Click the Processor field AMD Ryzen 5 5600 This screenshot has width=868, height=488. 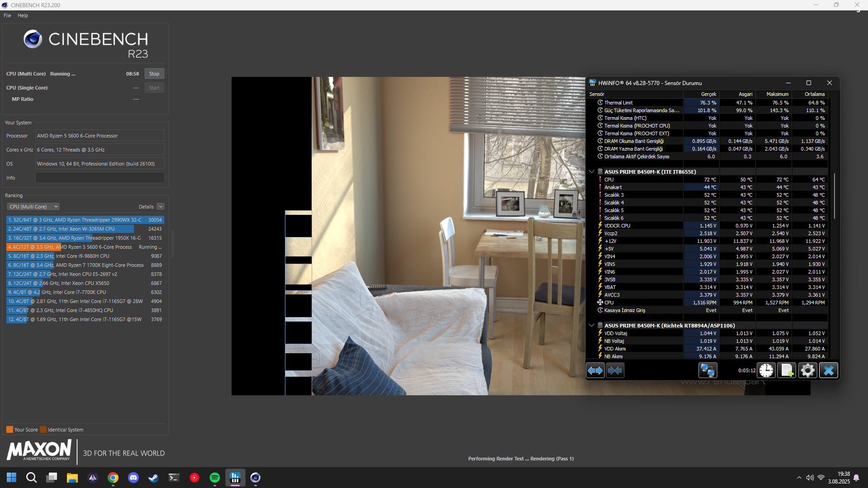tap(100, 136)
